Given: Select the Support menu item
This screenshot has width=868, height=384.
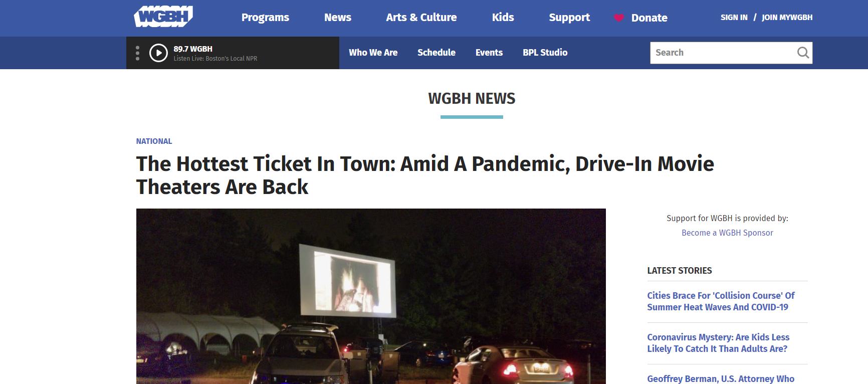Looking at the screenshot, I should click(569, 18).
